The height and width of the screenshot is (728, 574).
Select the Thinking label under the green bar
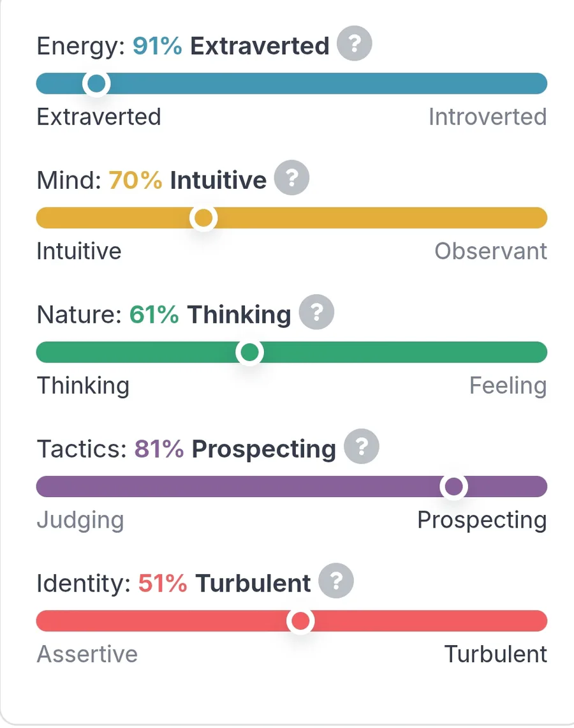click(83, 386)
